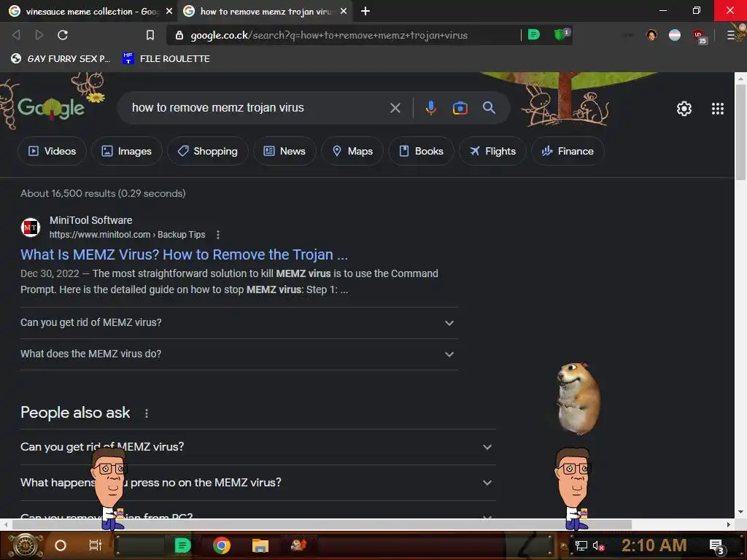The height and width of the screenshot is (560, 747).
Task: Open a new browser tab
Action: tap(365, 11)
